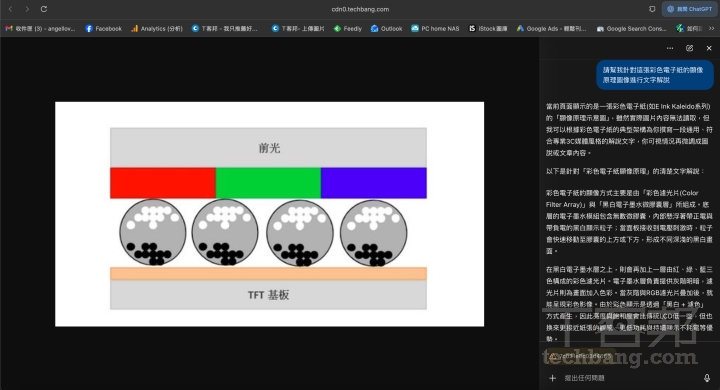This screenshot has width=720, height=390.
Task: Click the blue user prompt message bubble
Action: (655, 75)
